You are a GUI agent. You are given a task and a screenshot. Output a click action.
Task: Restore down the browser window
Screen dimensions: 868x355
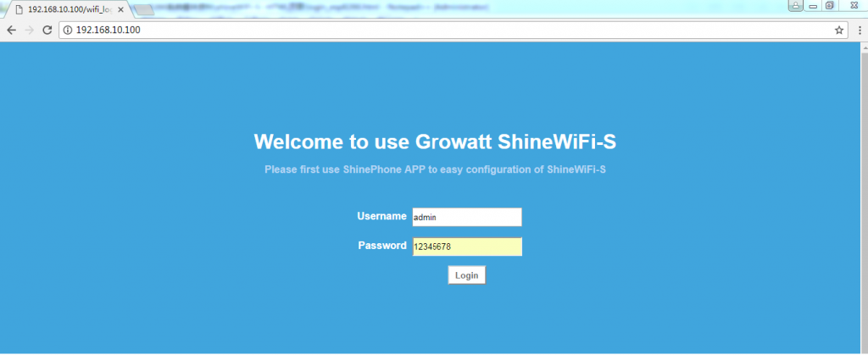point(829,6)
